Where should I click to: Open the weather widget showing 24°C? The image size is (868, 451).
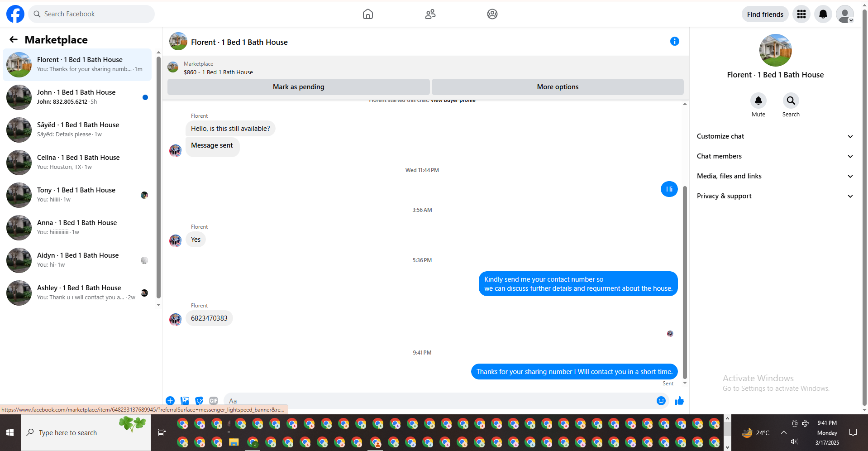[755, 433]
